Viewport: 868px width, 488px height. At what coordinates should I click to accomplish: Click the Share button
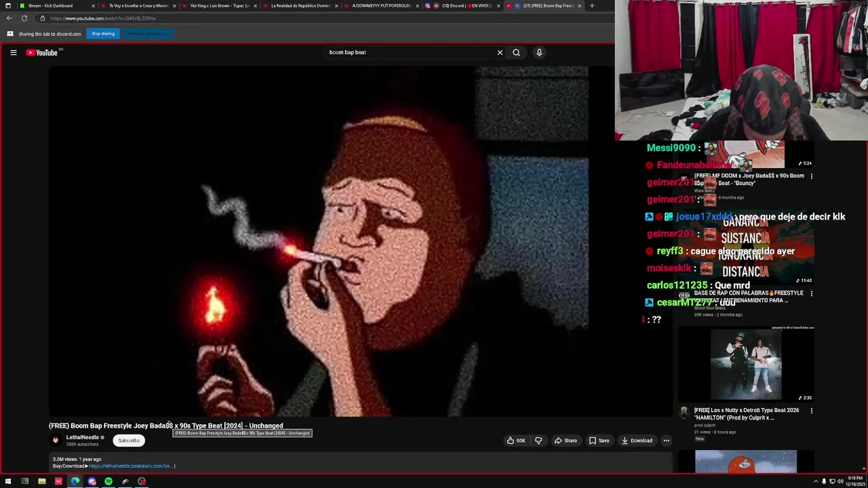click(x=566, y=441)
